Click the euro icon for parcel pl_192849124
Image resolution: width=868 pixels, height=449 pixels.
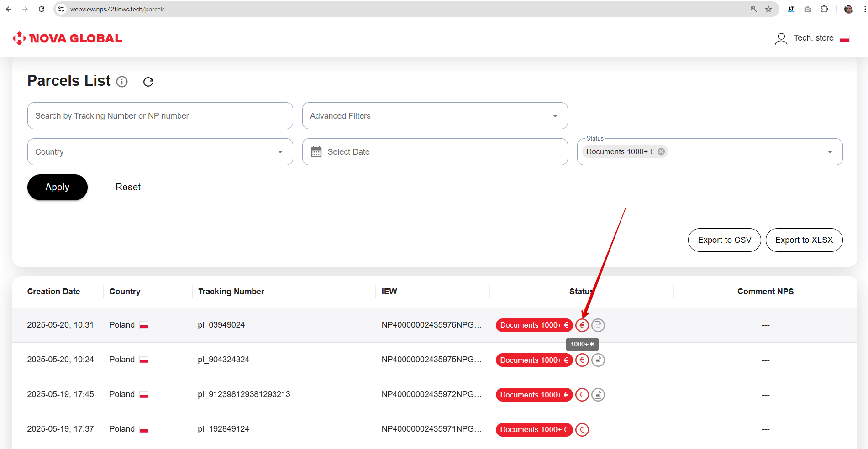point(582,429)
